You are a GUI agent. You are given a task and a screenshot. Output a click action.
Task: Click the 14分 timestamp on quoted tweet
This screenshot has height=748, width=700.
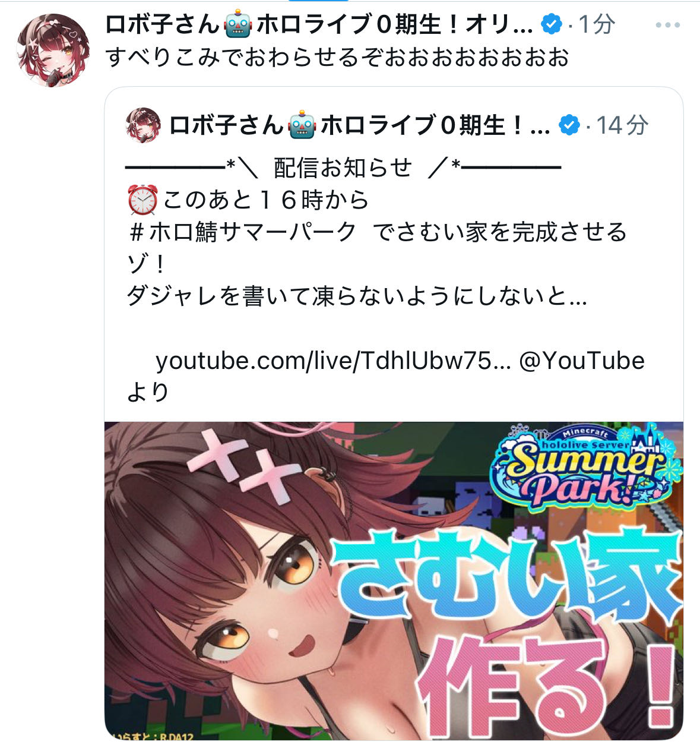tap(622, 125)
